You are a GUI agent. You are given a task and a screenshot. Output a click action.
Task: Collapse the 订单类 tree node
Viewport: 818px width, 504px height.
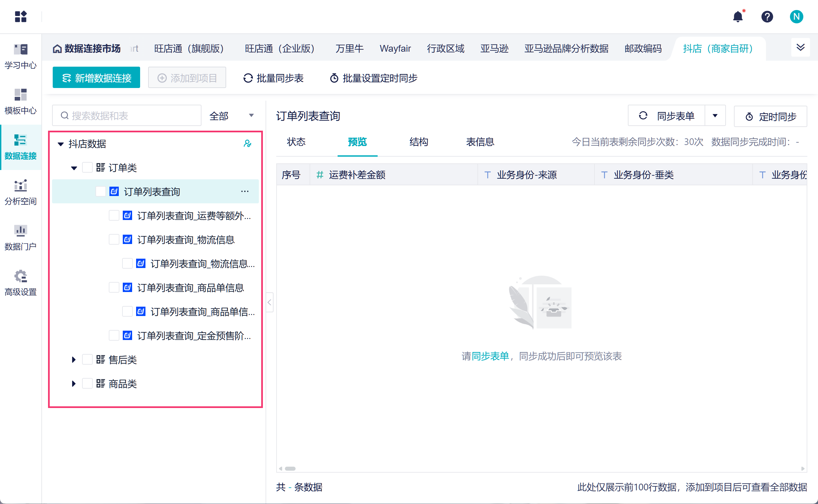(74, 168)
